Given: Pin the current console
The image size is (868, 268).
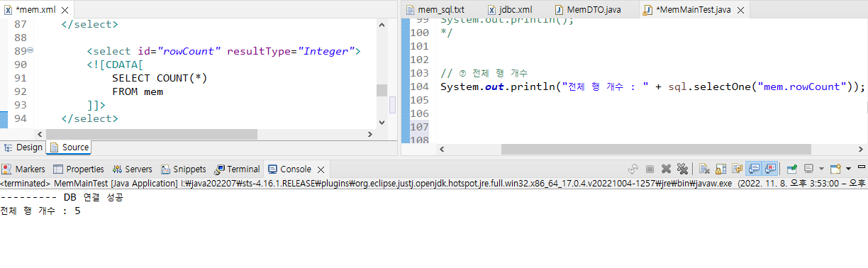Looking at the screenshot, I should (x=792, y=169).
